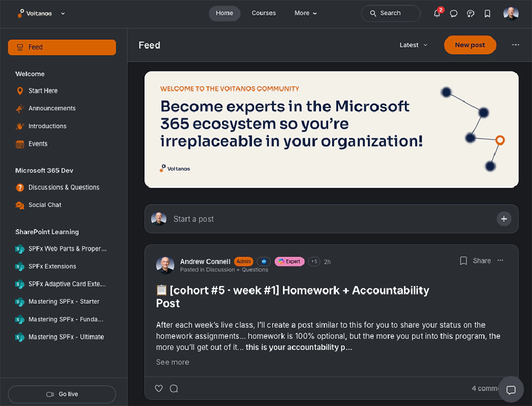Open Discussion + Questions space link in post
The width and height of the screenshot is (532, 406).
click(x=237, y=270)
